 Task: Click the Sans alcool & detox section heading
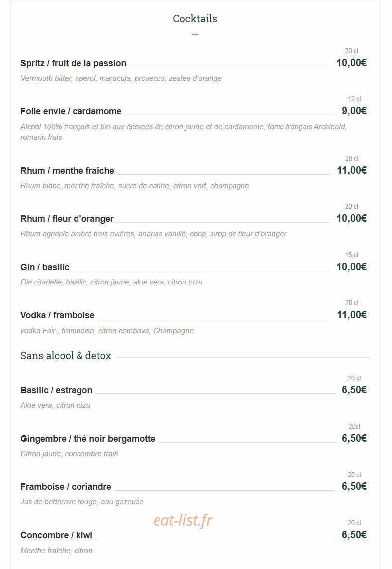66,356
